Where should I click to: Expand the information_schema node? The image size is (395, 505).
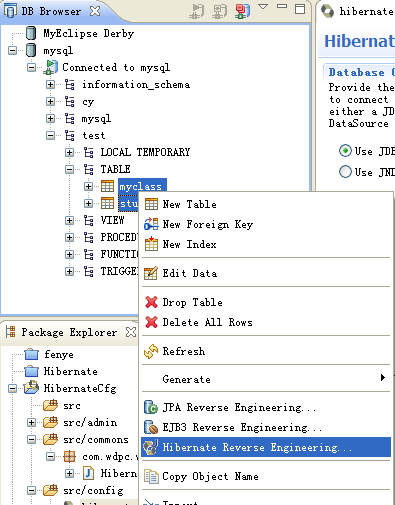pyautogui.click(x=50, y=85)
